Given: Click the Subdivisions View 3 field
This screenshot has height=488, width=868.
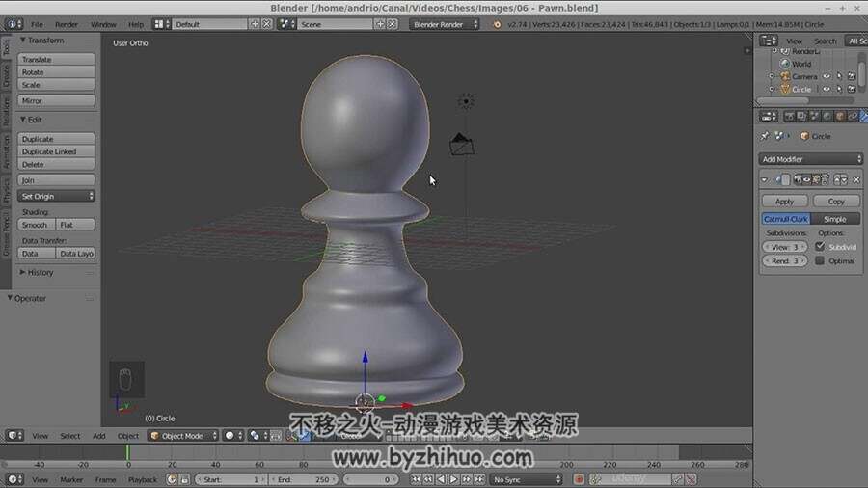Looking at the screenshot, I should pos(784,247).
